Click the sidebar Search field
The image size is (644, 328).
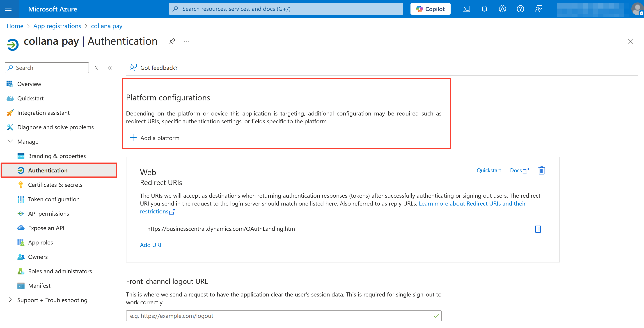click(47, 68)
